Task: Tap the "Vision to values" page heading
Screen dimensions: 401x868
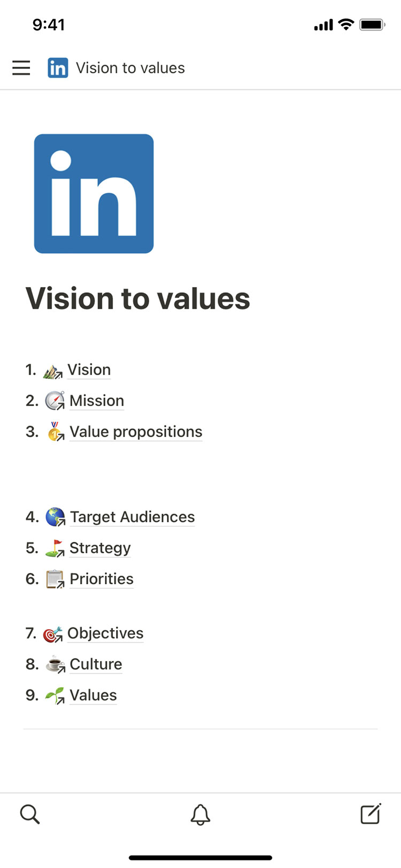Action: 138,298
